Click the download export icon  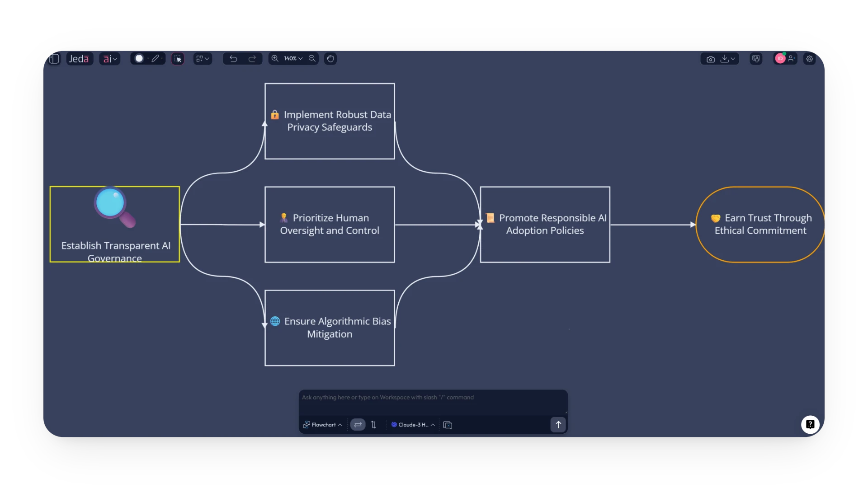click(725, 59)
